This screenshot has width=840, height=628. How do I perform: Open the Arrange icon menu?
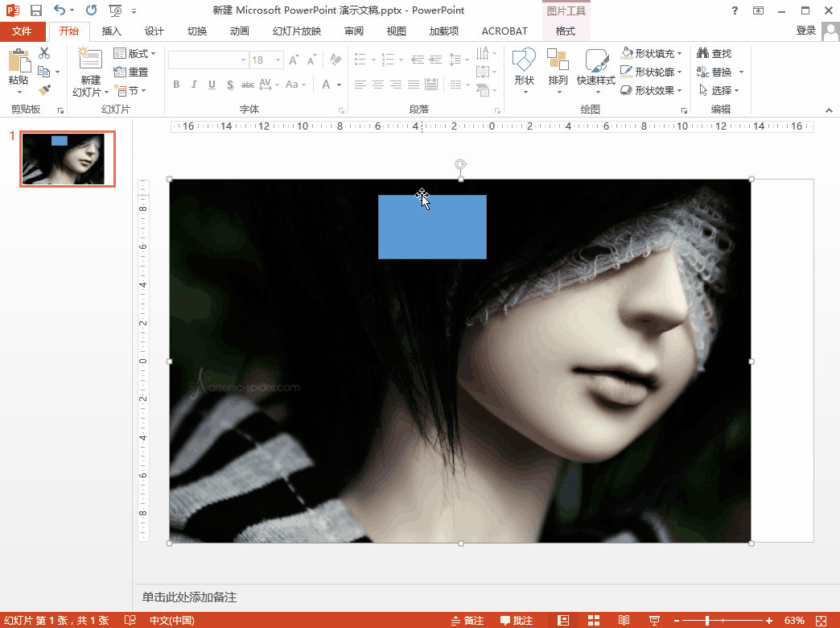[x=558, y=60]
